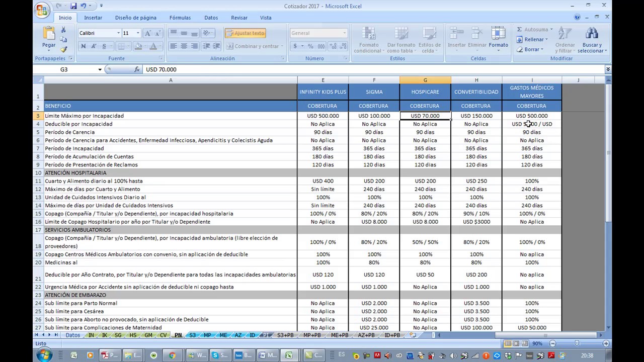Open the Windows Start menu
The width and height of the screenshot is (644, 362).
point(44,355)
